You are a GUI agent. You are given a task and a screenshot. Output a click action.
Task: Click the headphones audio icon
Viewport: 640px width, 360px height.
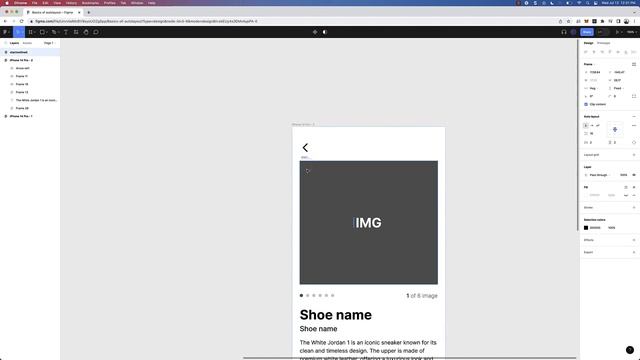(x=564, y=32)
